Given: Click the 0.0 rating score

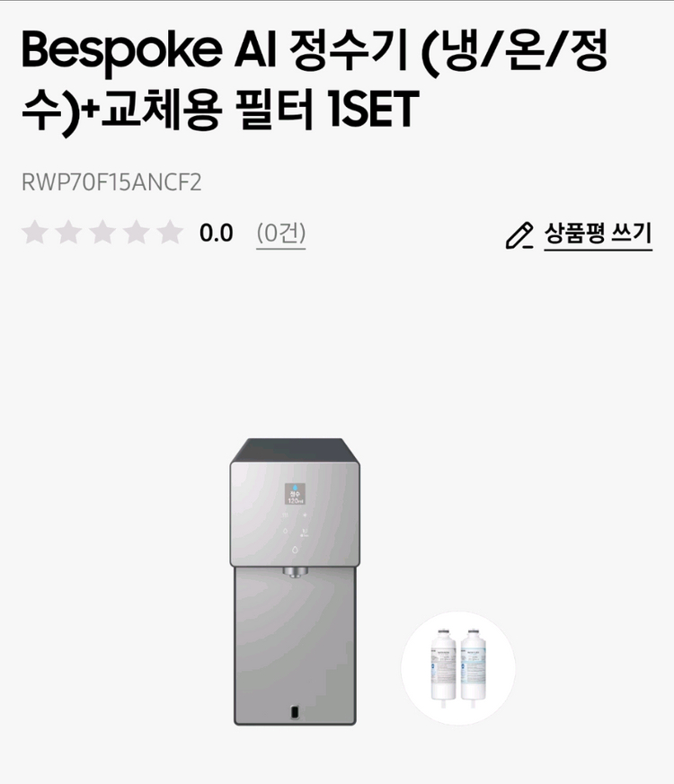Looking at the screenshot, I should point(217,233).
